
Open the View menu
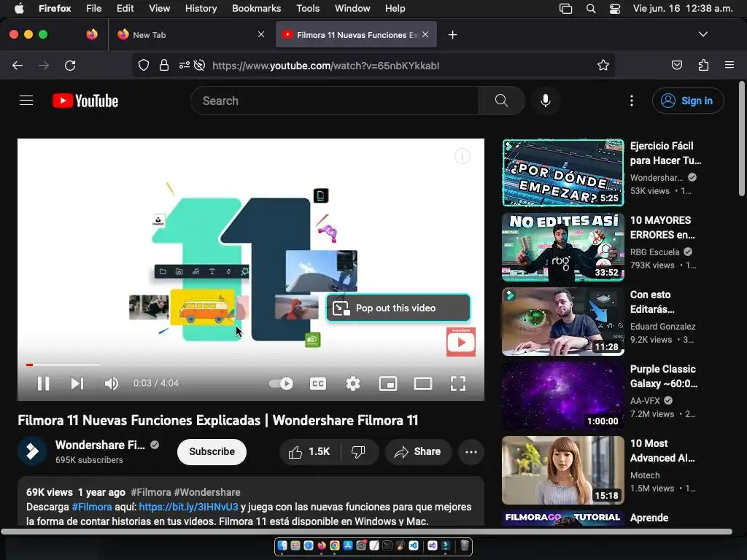159,8
